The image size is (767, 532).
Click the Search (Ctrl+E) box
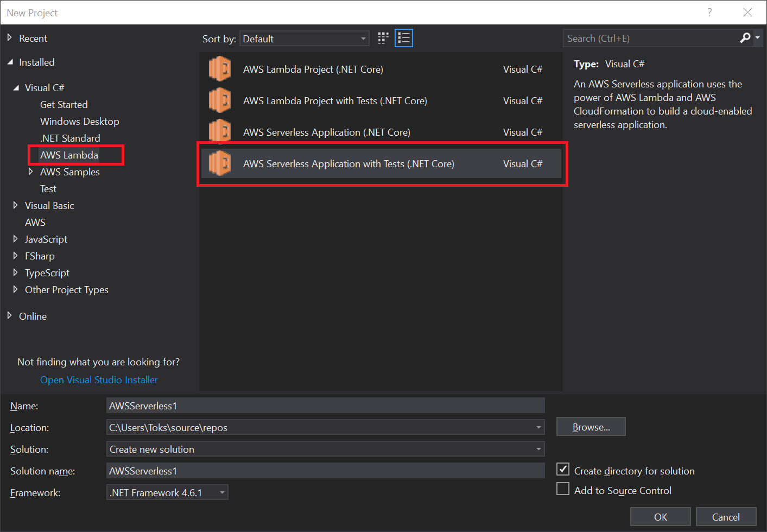(651, 39)
